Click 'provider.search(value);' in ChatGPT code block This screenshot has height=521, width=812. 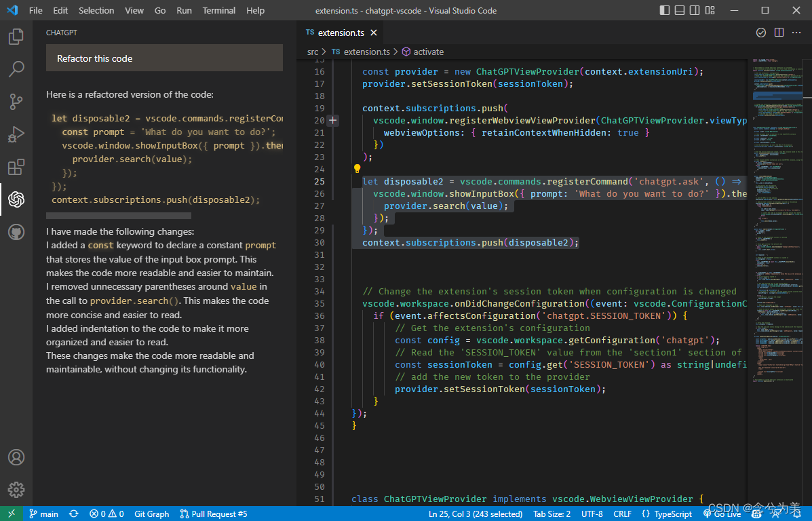(x=132, y=159)
